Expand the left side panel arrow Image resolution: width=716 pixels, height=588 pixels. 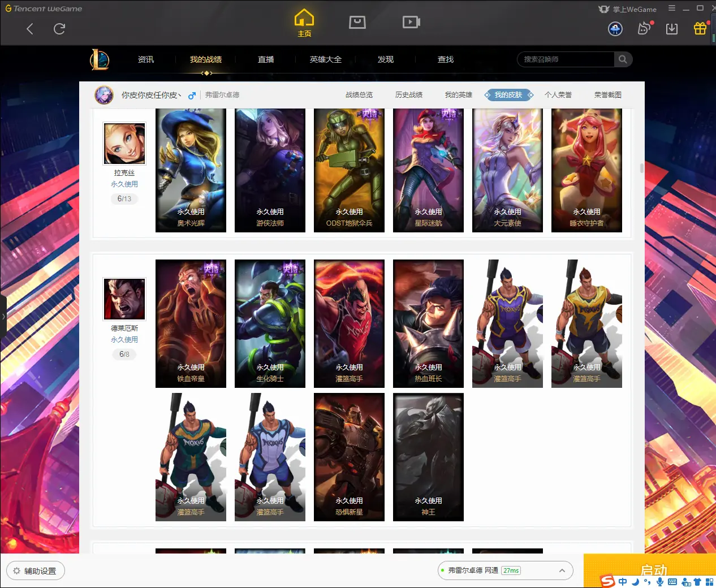coord(3,317)
